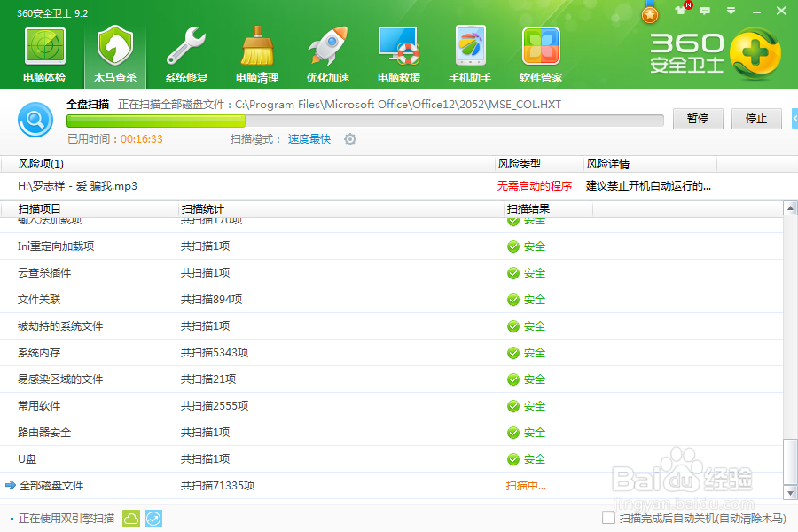Image resolution: width=798 pixels, height=532 pixels.
Task: Open the 软件管家 (Software Manager)
Action: coord(540,51)
